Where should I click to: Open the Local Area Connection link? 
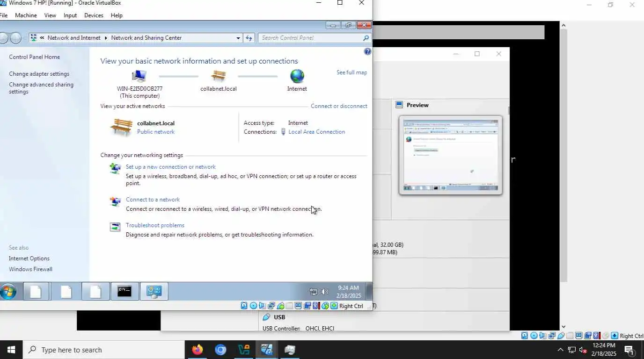(x=317, y=132)
